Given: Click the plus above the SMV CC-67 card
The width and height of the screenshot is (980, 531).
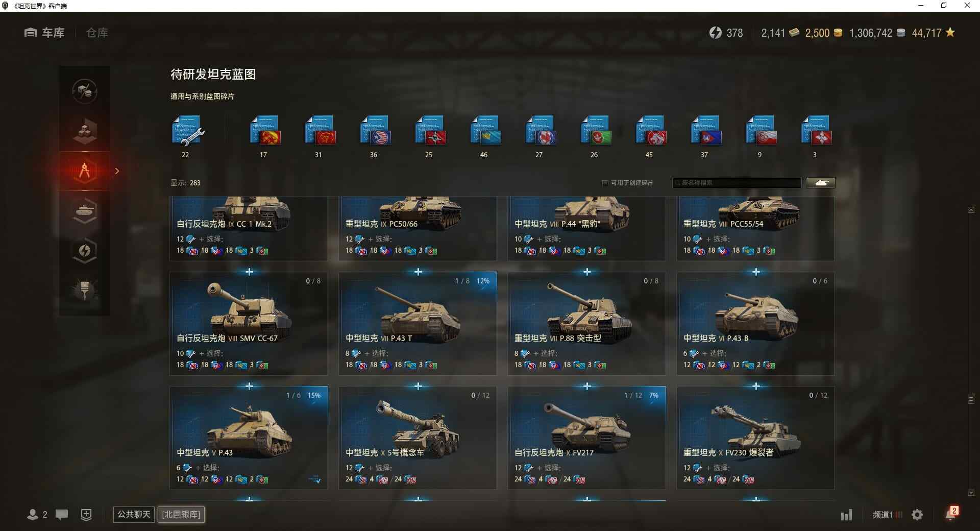Looking at the screenshot, I should (249, 272).
